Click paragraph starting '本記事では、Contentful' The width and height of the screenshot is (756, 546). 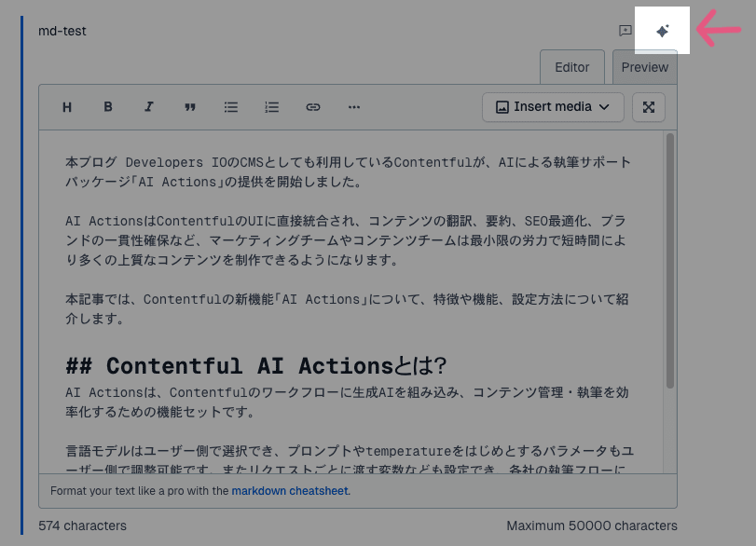coord(347,309)
